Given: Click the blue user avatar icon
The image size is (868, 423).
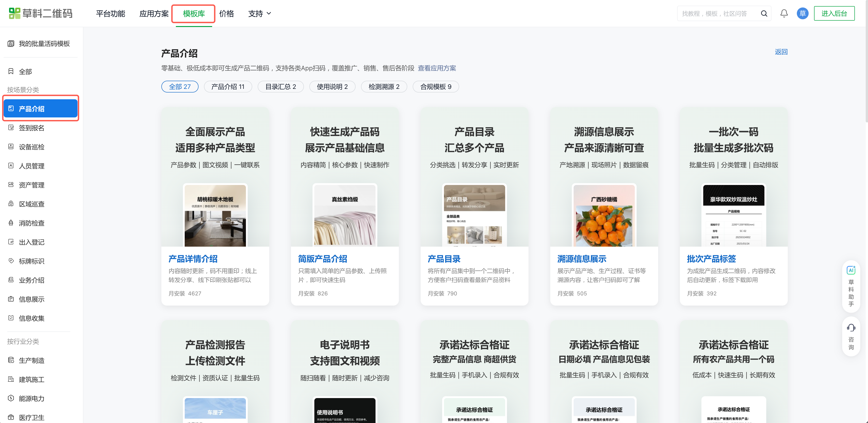Looking at the screenshot, I should click(x=803, y=13).
